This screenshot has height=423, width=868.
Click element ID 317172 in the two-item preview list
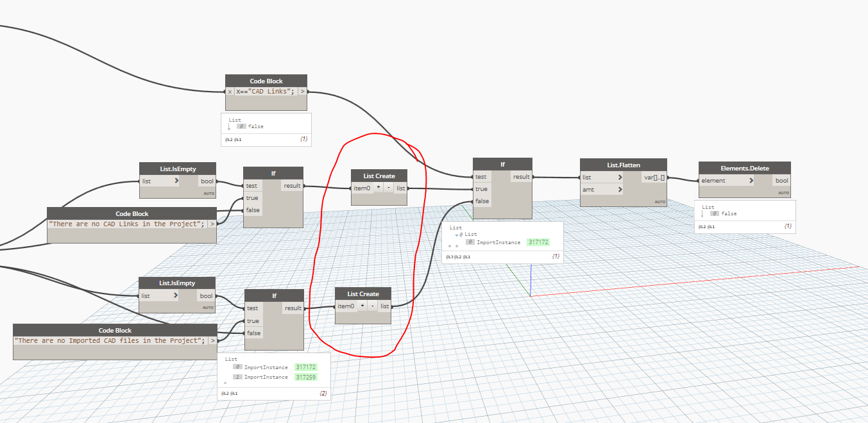[305, 367]
